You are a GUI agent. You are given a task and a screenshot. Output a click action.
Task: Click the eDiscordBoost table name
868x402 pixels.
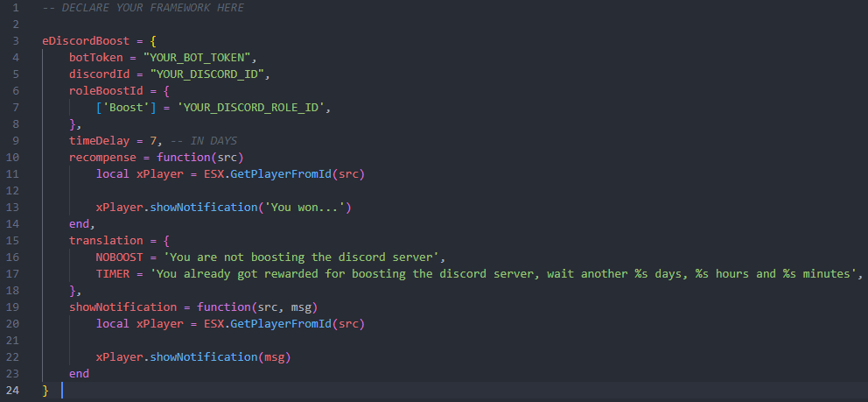85,41
